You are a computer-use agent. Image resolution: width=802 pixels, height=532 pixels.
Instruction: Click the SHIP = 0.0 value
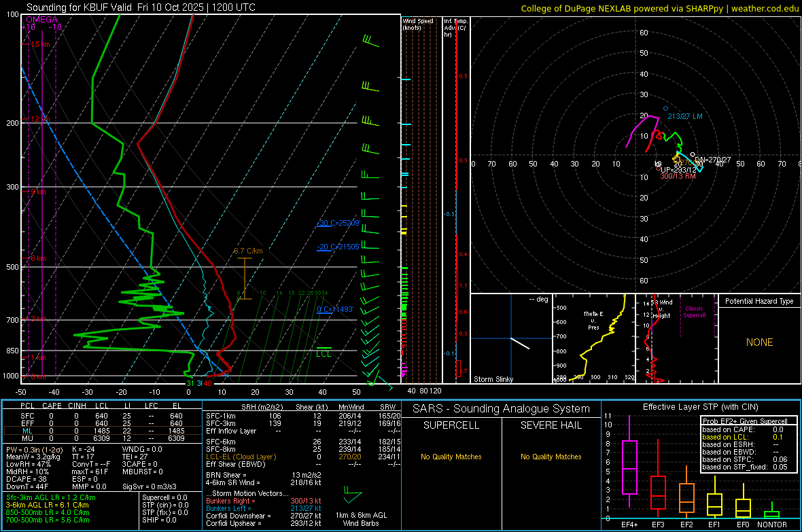pyautogui.click(x=158, y=520)
